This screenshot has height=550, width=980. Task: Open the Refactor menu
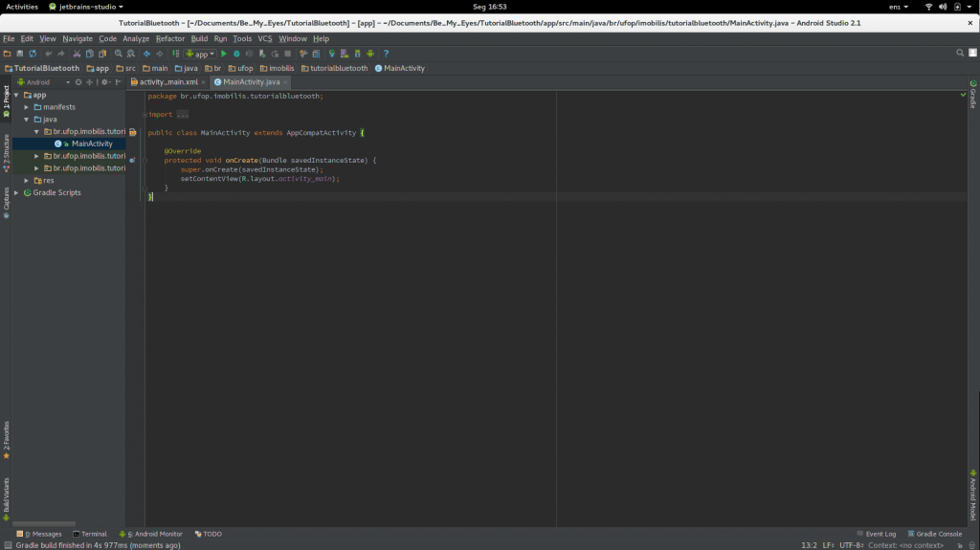170,39
